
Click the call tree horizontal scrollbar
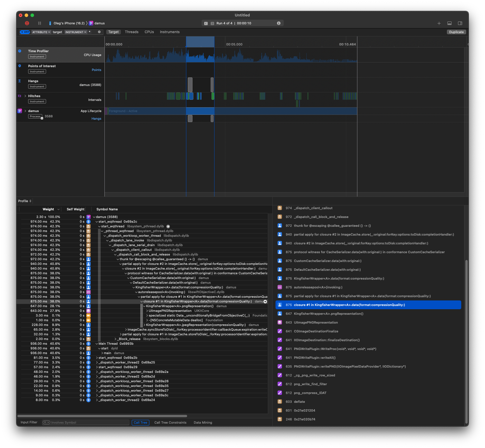pos(102,416)
